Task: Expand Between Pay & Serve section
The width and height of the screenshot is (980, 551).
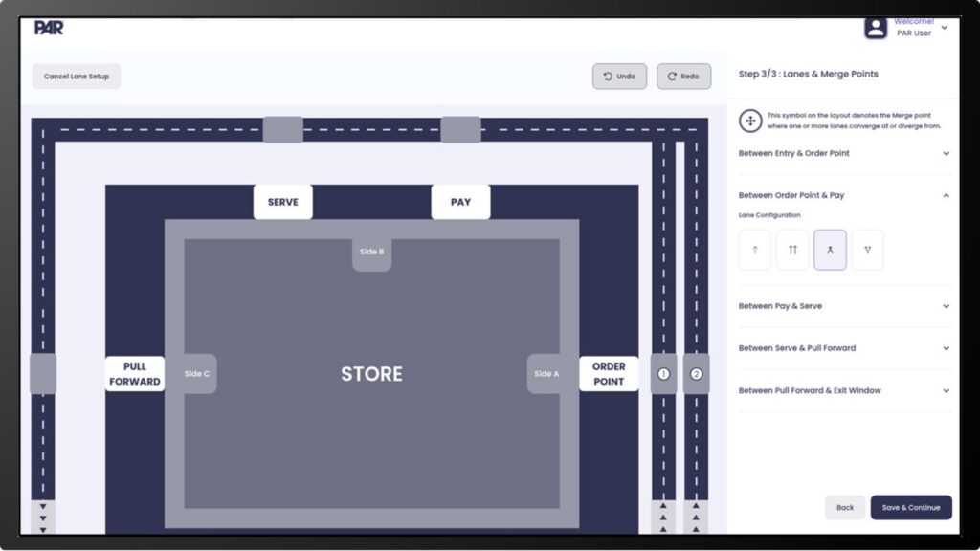Action: click(x=843, y=306)
